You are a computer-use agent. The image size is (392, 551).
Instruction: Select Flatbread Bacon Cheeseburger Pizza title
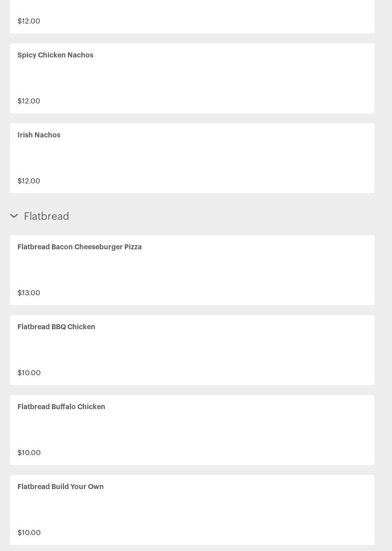pyautogui.click(x=79, y=247)
